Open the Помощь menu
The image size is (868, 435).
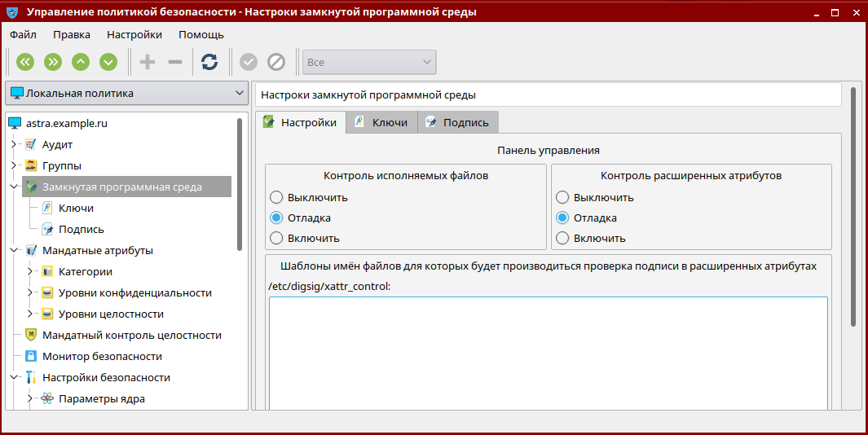tap(201, 34)
